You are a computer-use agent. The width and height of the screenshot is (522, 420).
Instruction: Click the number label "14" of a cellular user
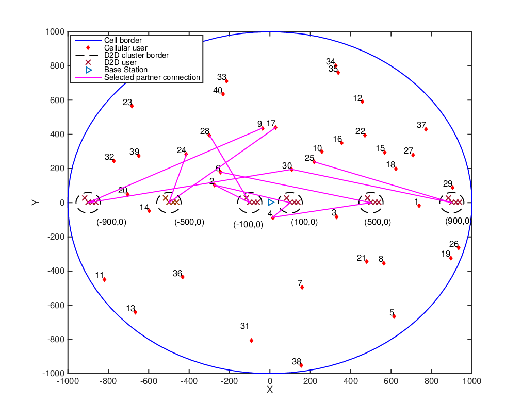click(144, 208)
